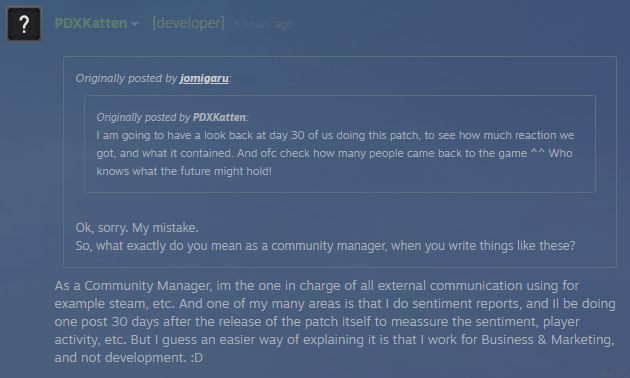Click the '^^' emoticon in nested quote
The height and width of the screenshot is (378, 630).
point(538,153)
